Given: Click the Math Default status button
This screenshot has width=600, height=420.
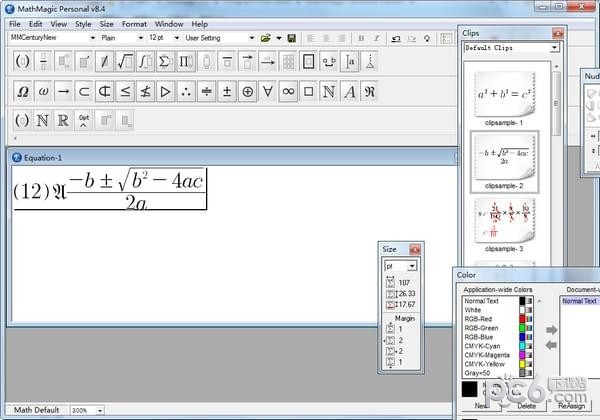Looking at the screenshot, I should click(36, 410).
